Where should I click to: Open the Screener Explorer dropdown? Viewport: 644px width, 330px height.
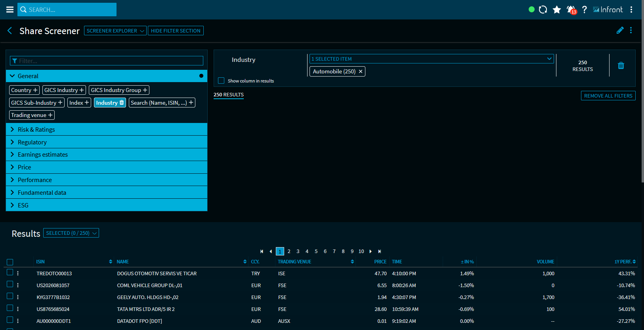[x=115, y=31]
